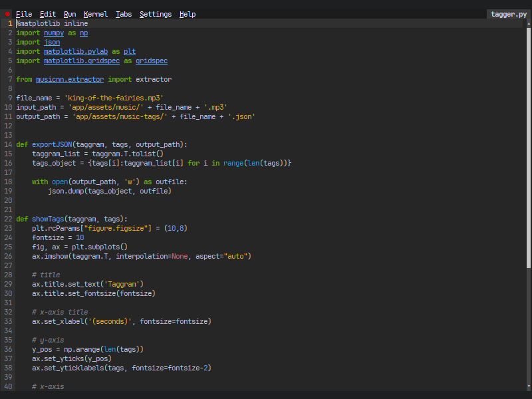Place cursor on the showTags function name
This screenshot has height=399, width=532.
pyautogui.click(x=48, y=219)
